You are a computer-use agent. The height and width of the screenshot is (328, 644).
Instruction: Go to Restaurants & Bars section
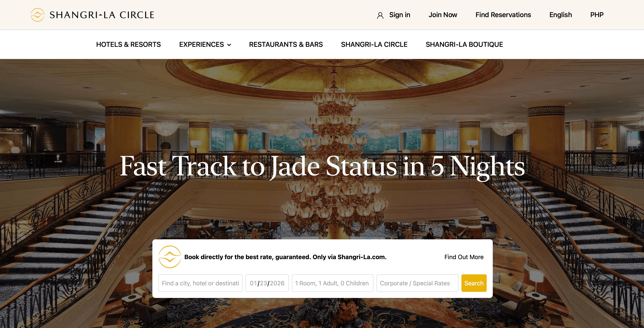[286, 44]
